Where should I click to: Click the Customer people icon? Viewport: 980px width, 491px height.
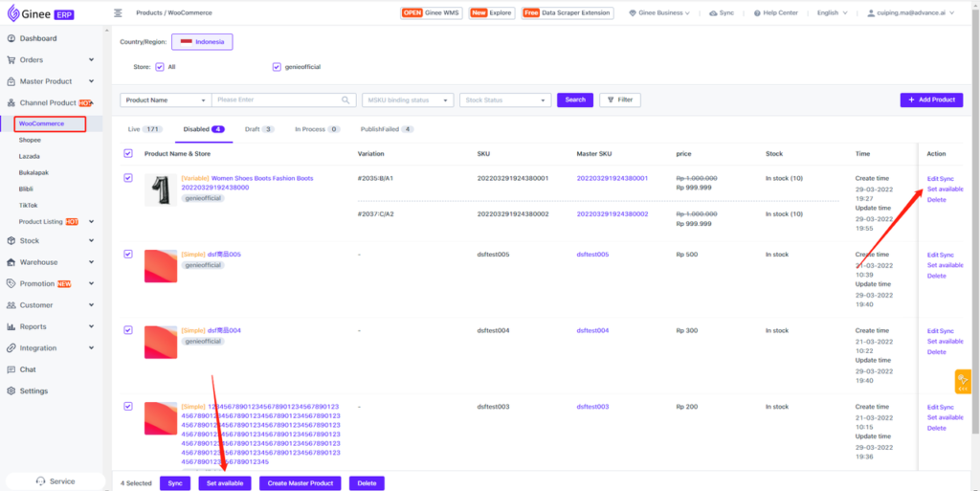coord(11,305)
